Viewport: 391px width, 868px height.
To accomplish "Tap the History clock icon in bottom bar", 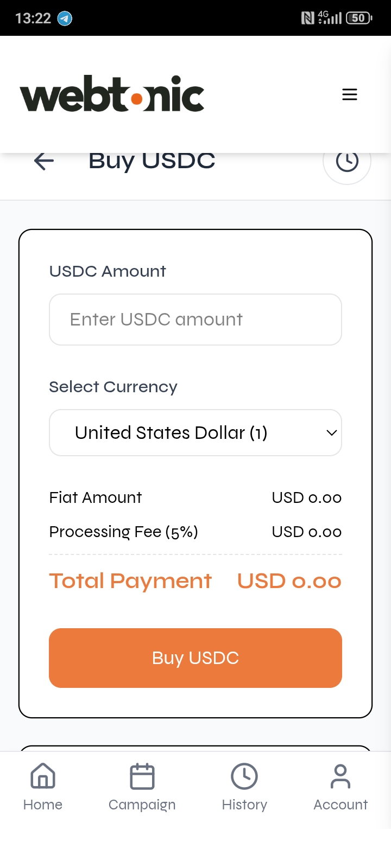I will tap(244, 776).
